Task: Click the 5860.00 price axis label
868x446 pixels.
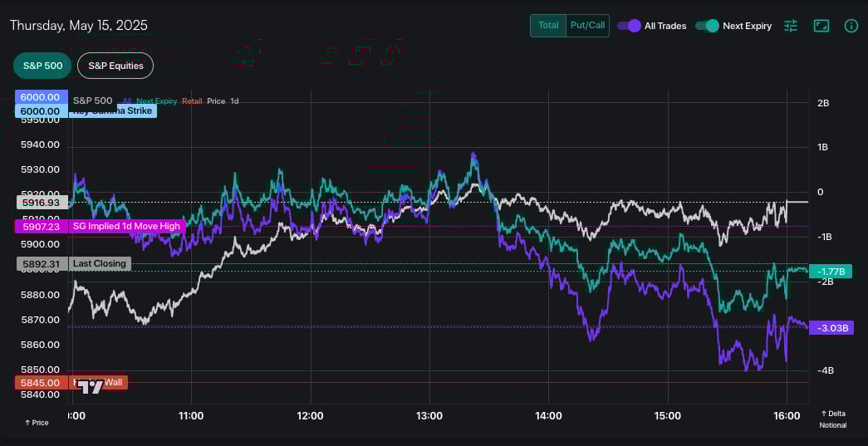Action: [x=40, y=345]
